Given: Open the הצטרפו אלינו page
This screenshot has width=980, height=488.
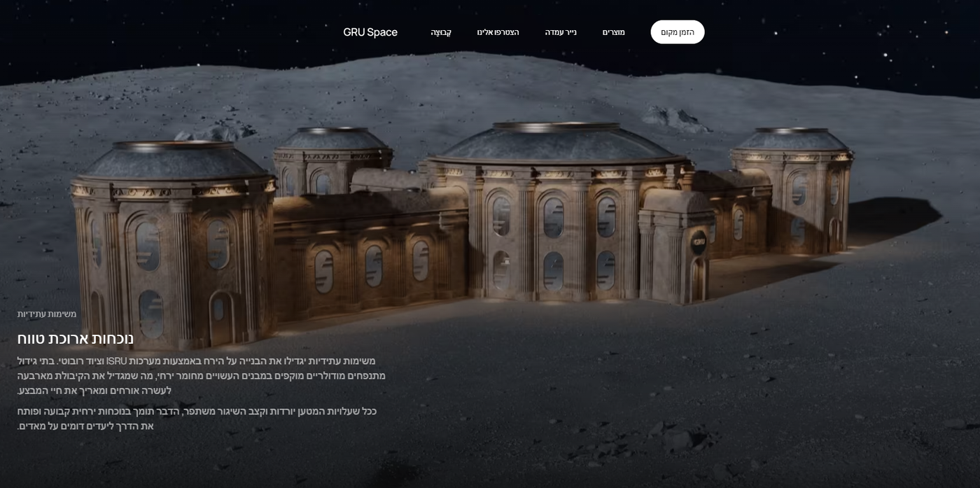Looking at the screenshot, I should point(498,32).
